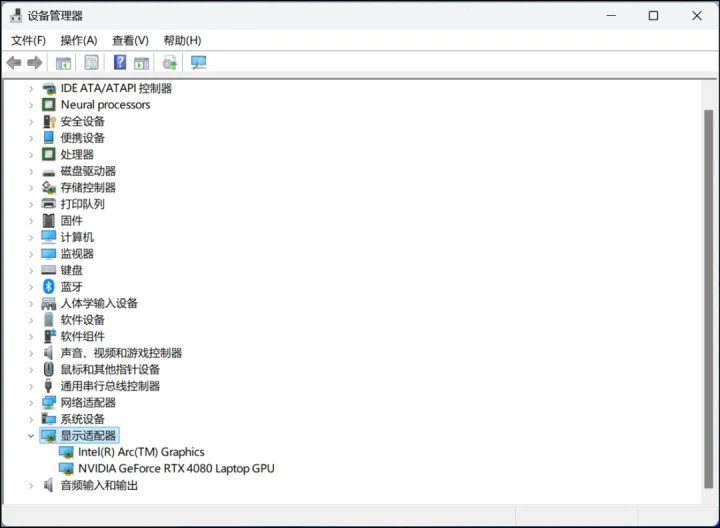Screen dimensions: 720x528
Task: Click the action pane toolbar icon next to Help
Action: [141, 63]
